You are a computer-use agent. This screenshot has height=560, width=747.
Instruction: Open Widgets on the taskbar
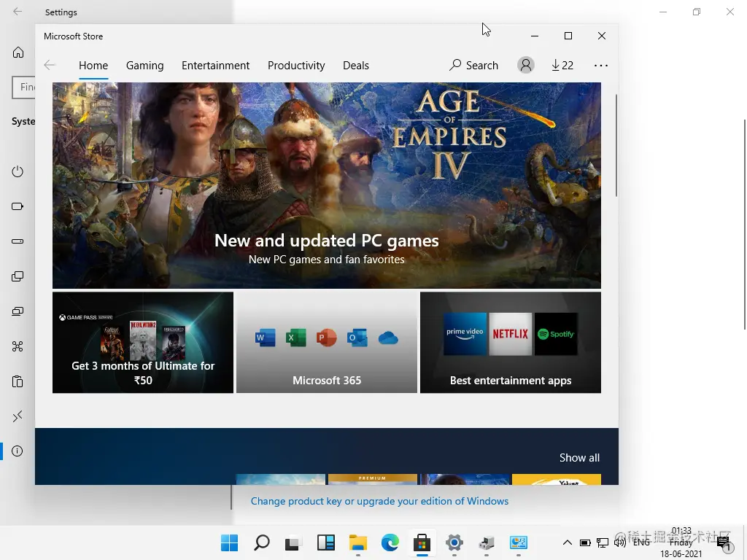tap(326, 542)
